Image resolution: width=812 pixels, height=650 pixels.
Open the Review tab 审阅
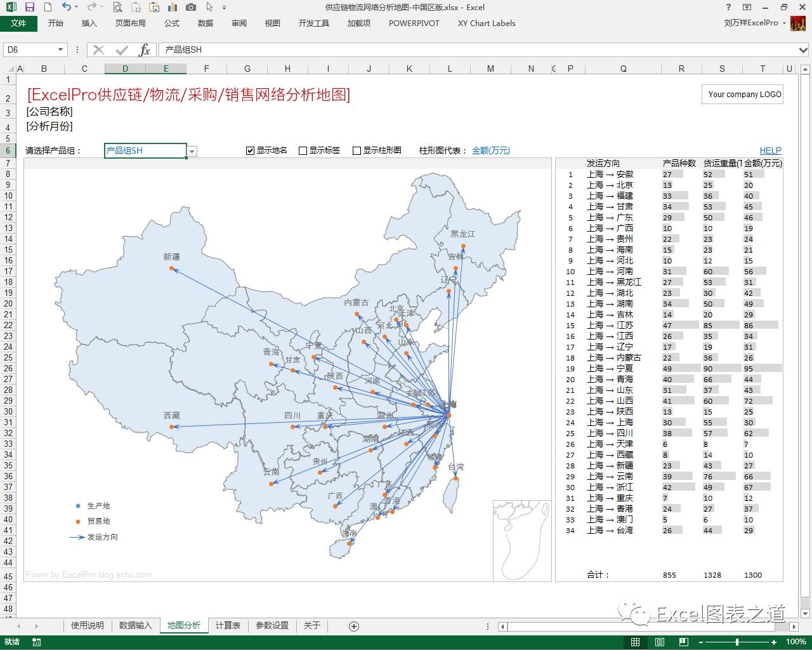[239, 23]
